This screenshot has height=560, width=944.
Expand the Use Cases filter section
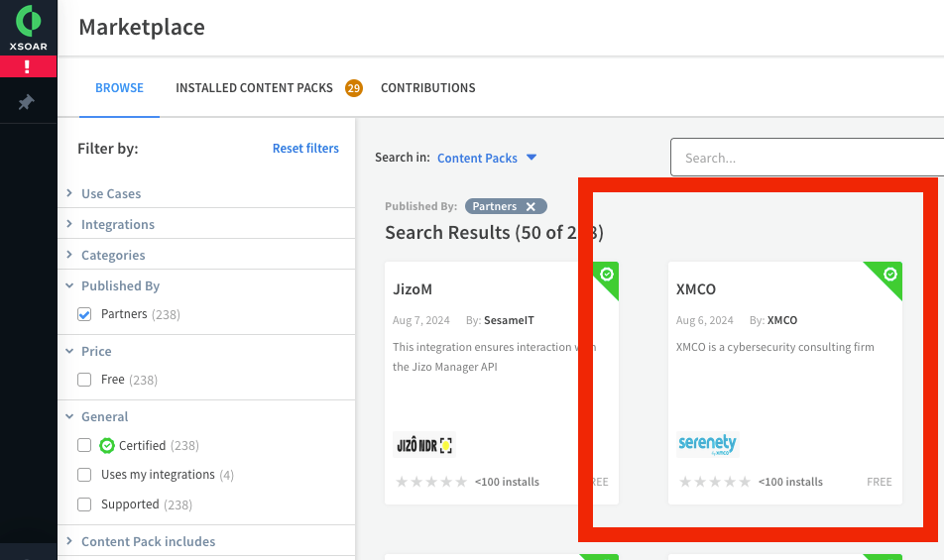pos(111,194)
